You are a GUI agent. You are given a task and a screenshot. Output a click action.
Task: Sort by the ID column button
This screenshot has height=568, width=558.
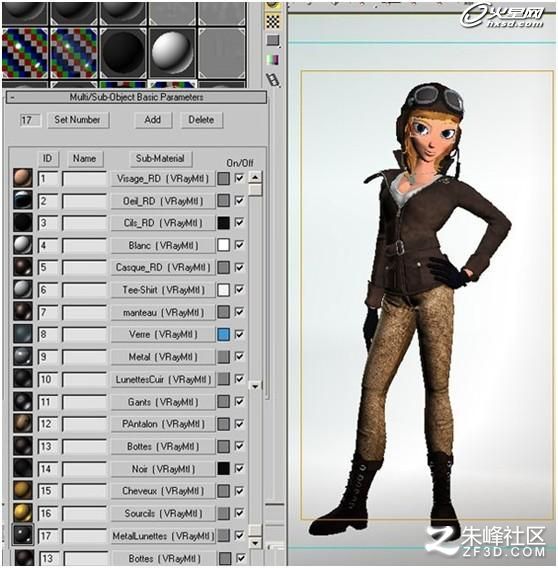pos(47,158)
